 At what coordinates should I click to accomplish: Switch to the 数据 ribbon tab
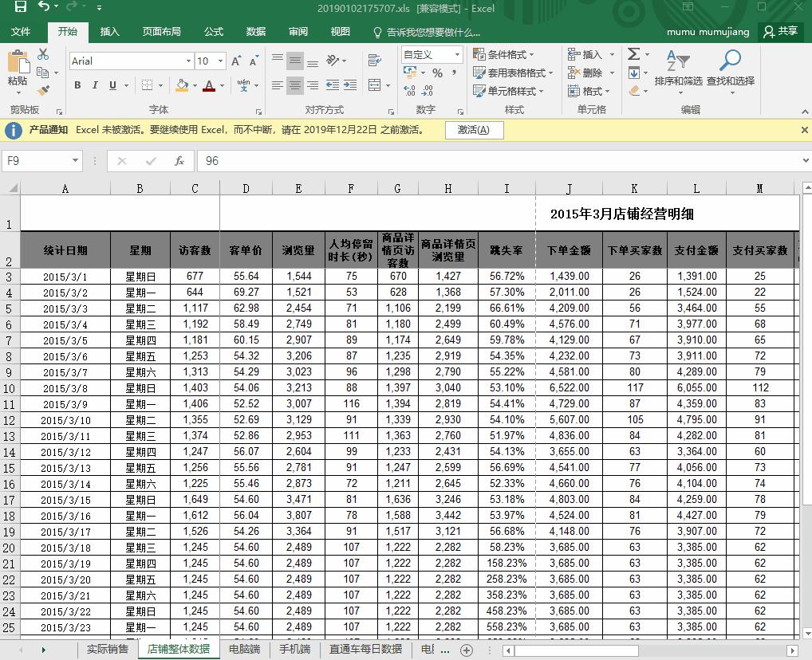[255, 32]
